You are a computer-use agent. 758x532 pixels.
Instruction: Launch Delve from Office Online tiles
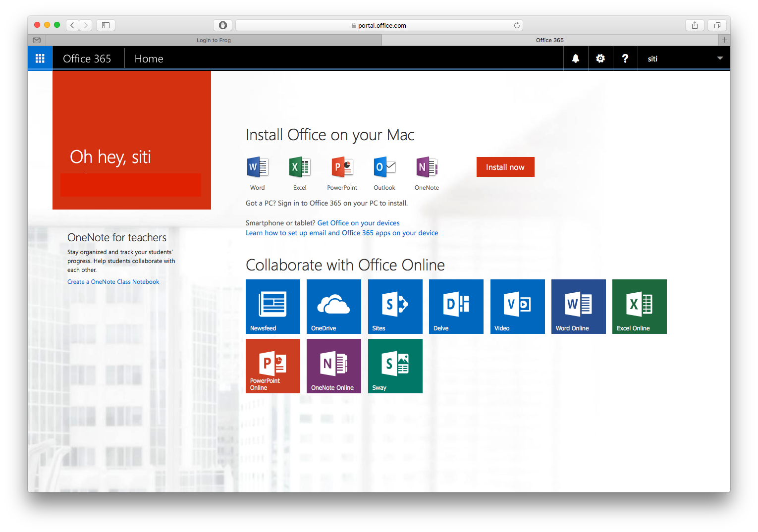[456, 306]
